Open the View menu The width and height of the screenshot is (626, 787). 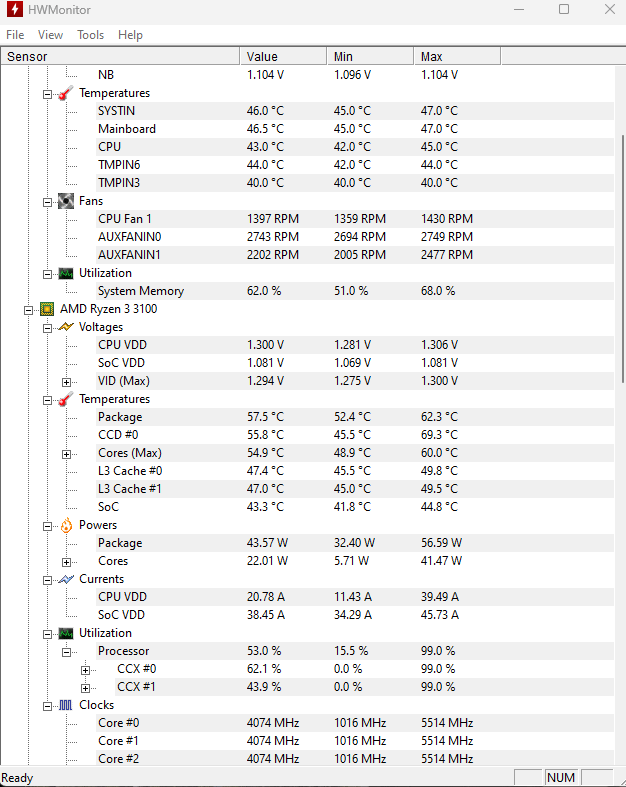point(50,35)
